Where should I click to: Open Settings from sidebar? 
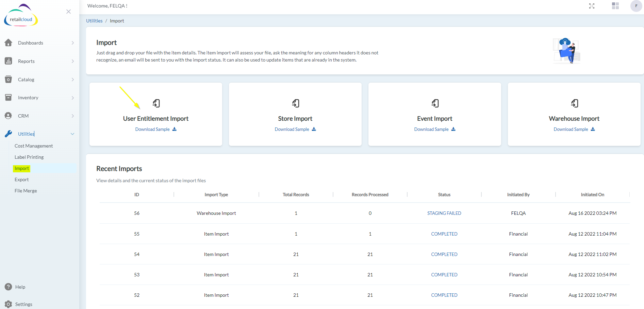(x=23, y=304)
